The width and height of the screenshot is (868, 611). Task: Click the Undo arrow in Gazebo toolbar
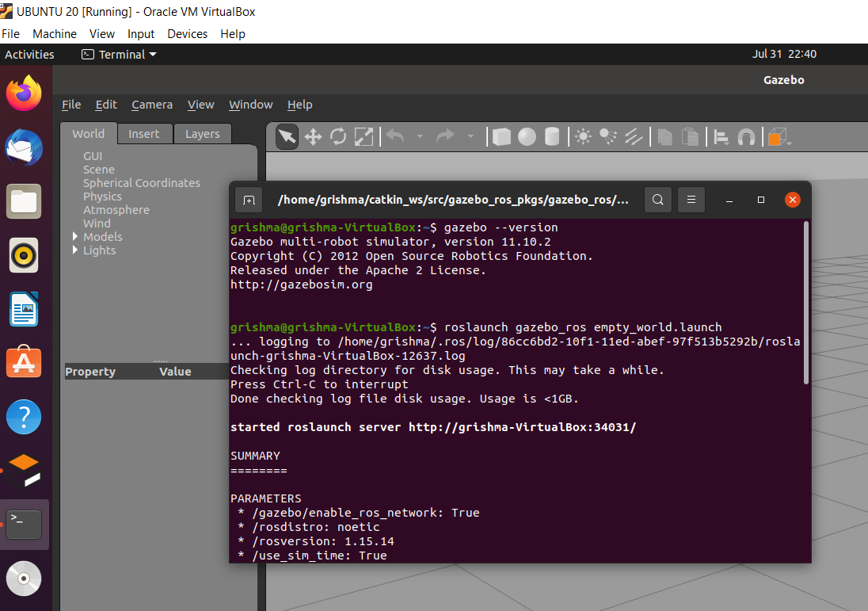tap(395, 136)
